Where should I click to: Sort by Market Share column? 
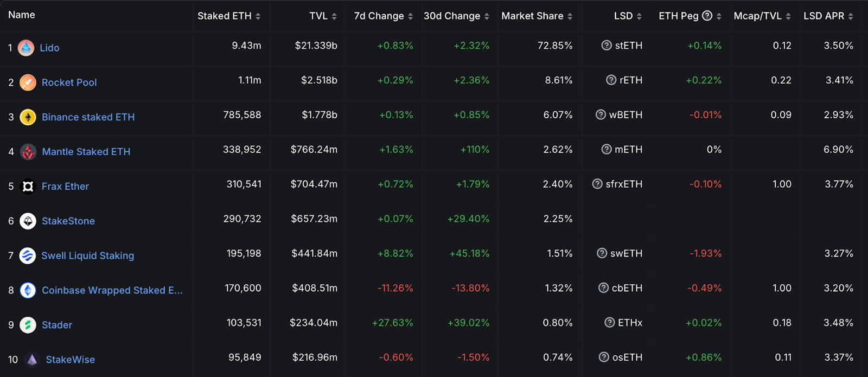pos(570,16)
